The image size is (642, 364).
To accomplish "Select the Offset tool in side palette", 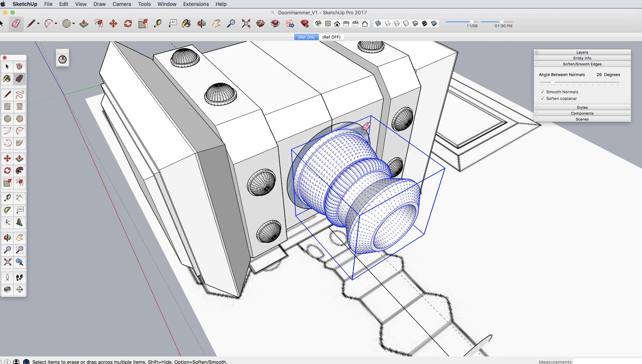I will [19, 183].
